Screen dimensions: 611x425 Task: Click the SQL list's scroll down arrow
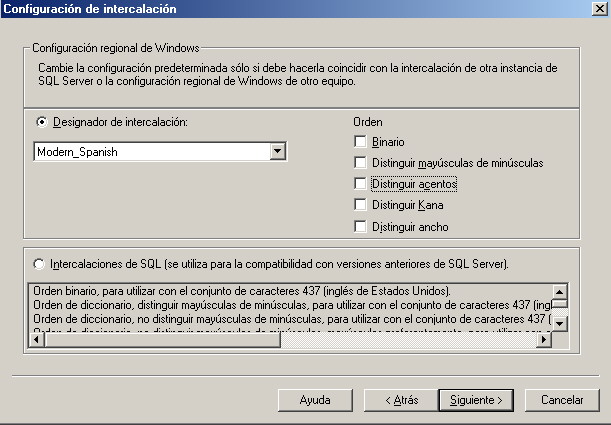(560, 323)
